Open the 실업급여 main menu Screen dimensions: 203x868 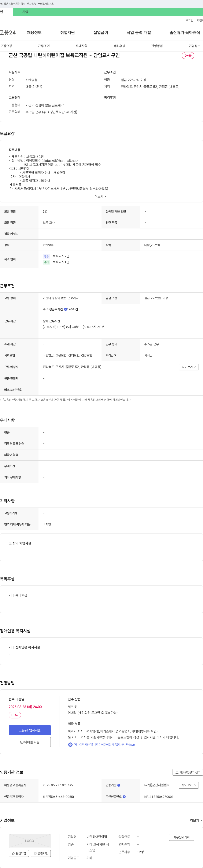[x=100, y=33]
